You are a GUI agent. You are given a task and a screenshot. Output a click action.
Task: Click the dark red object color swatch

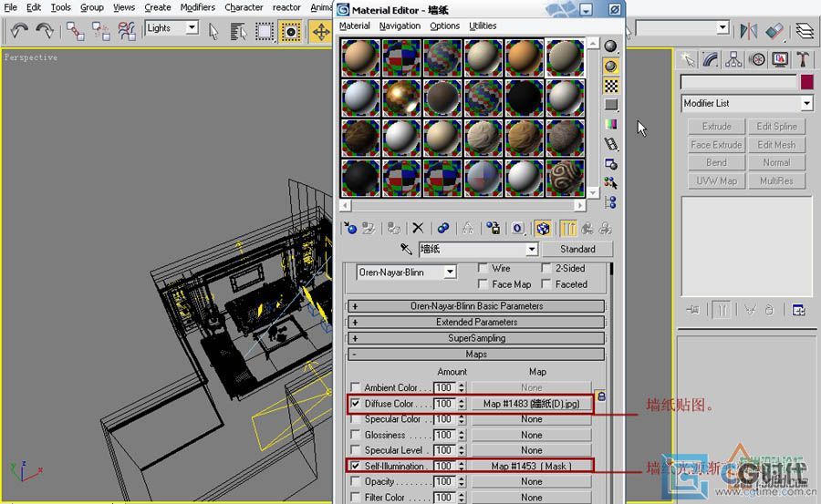805,82
